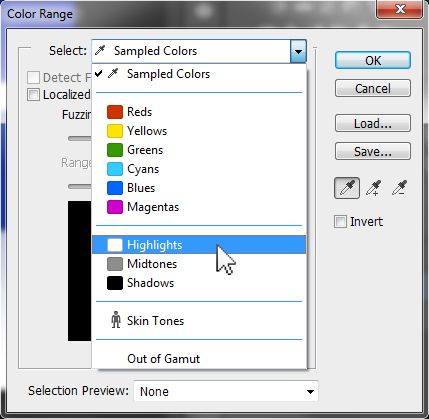Pick Highlights from the Select list
Viewport: 429px width, 419px height.
[199, 245]
